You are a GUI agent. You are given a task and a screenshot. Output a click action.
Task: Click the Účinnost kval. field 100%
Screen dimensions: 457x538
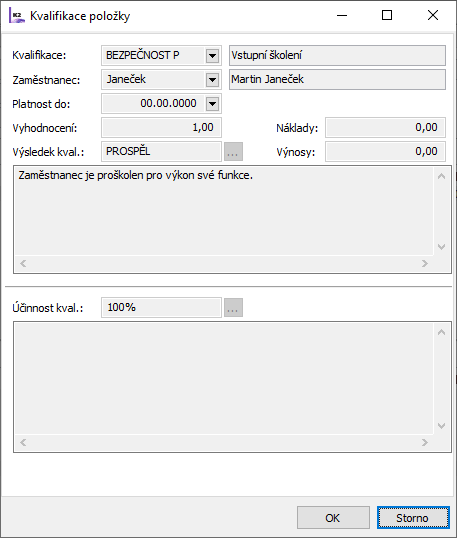click(x=161, y=307)
